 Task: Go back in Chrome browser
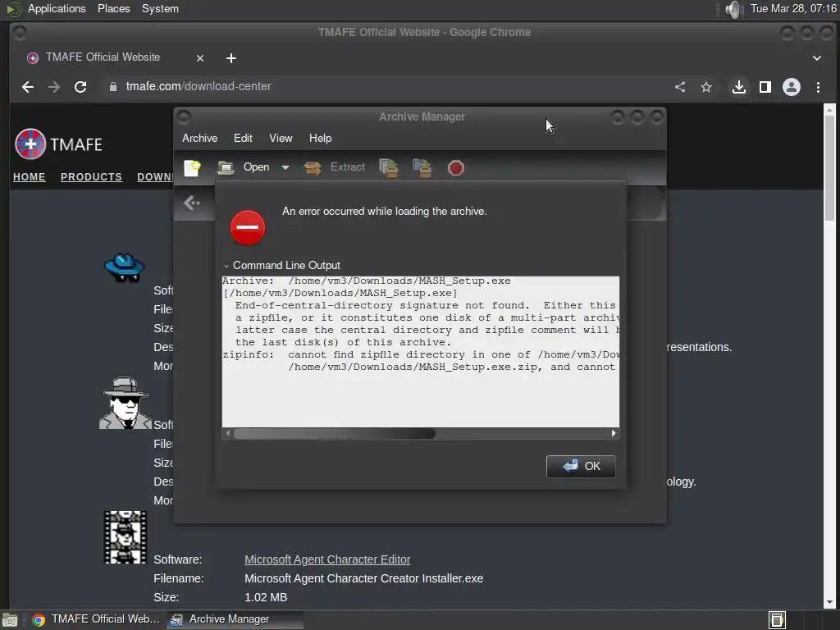(28, 87)
